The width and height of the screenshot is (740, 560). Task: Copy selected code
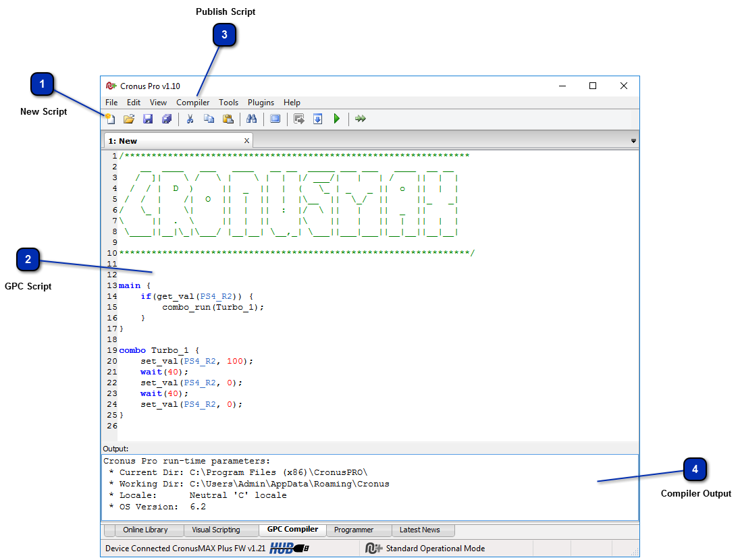209,119
